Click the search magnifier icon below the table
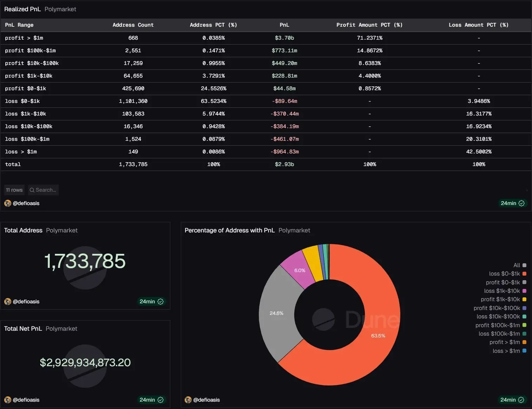532x409 pixels. click(x=32, y=190)
